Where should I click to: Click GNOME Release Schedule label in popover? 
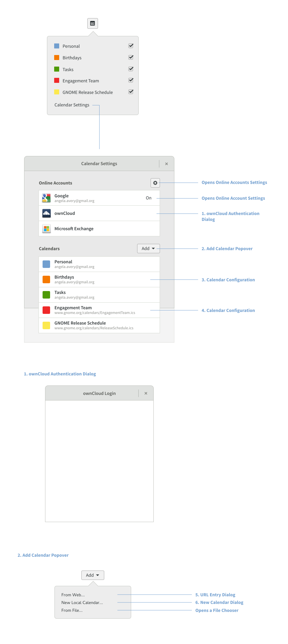(x=88, y=93)
